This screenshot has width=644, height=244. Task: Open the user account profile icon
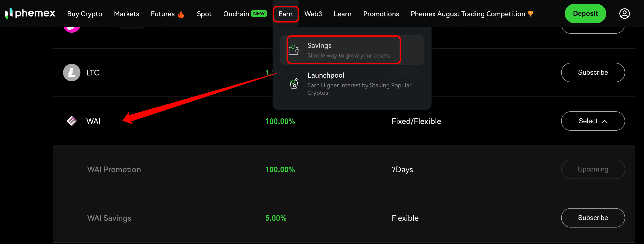pos(624,14)
